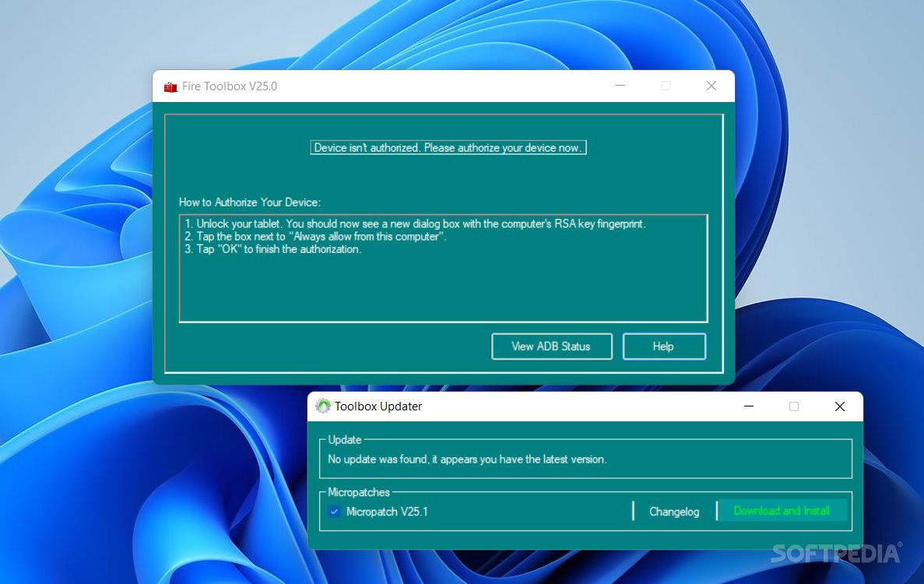Minimize the Fire Toolbox window
The height and width of the screenshot is (584, 924).
pos(620,86)
